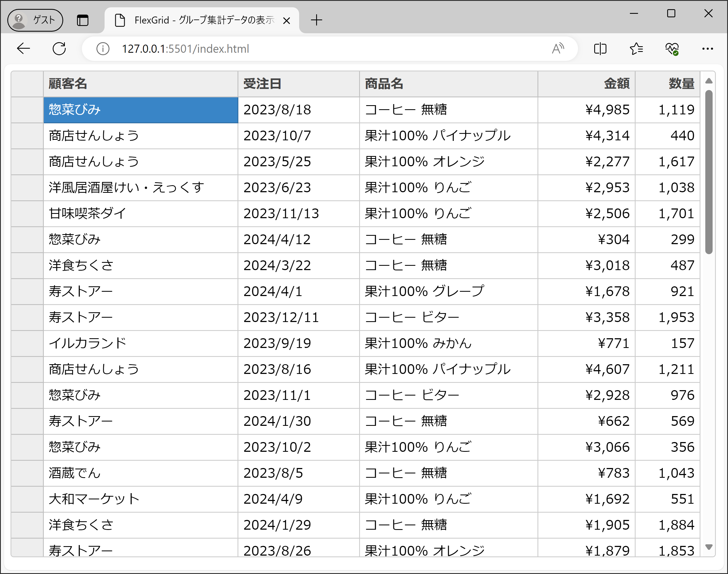
Task: Select date cell 2023/10/7
Action: pos(299,136)
